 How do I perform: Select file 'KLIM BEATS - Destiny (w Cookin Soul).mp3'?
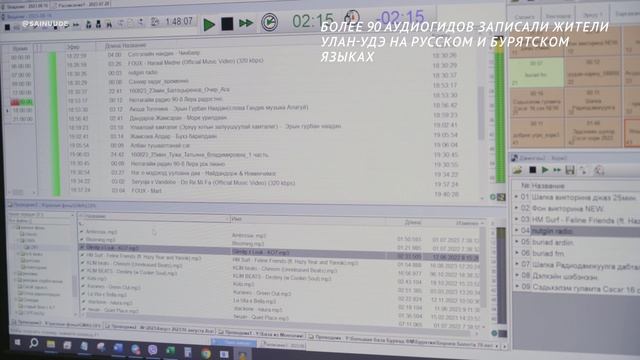(131, 273)
